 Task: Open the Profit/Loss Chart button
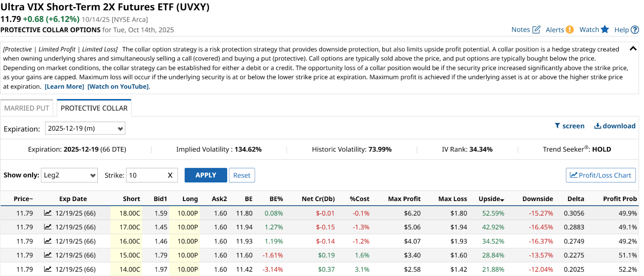[601, 175]
